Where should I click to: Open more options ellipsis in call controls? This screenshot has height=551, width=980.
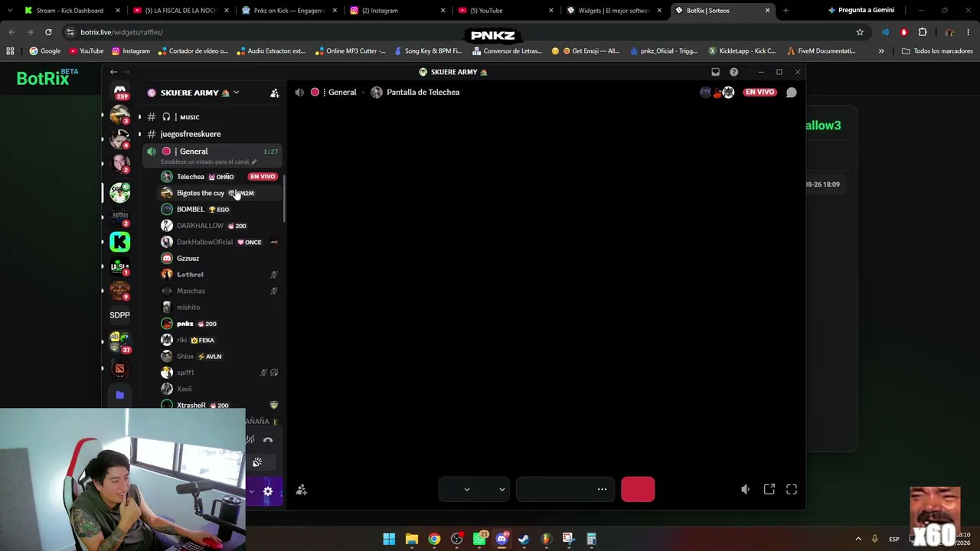click(602, 489)
